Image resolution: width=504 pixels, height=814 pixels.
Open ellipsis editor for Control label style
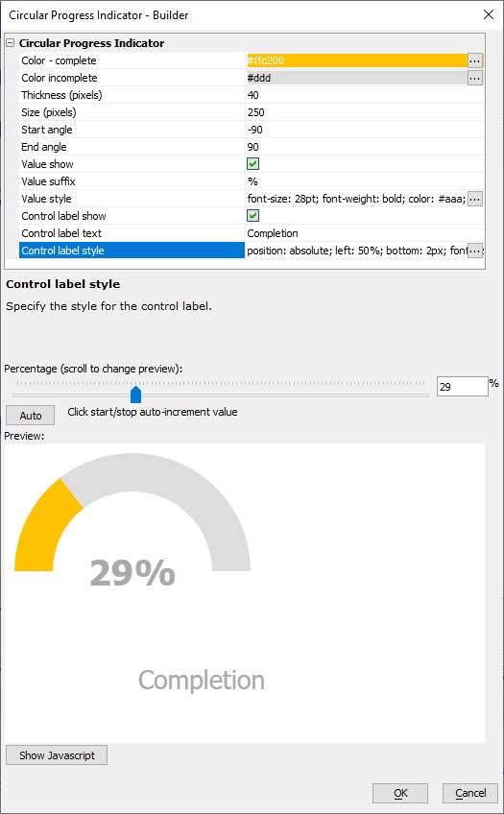tap(475, 251)
